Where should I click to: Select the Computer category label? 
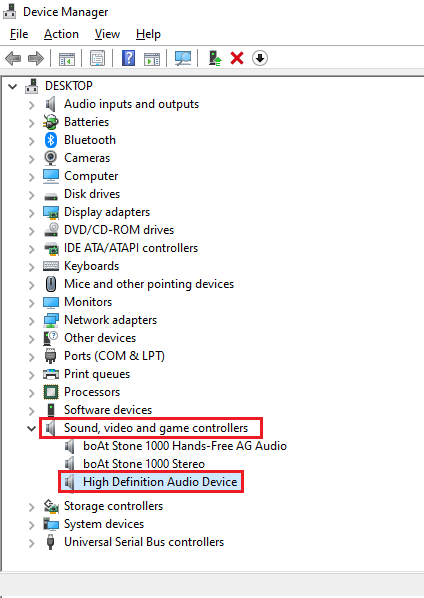[x=91, y=176]
